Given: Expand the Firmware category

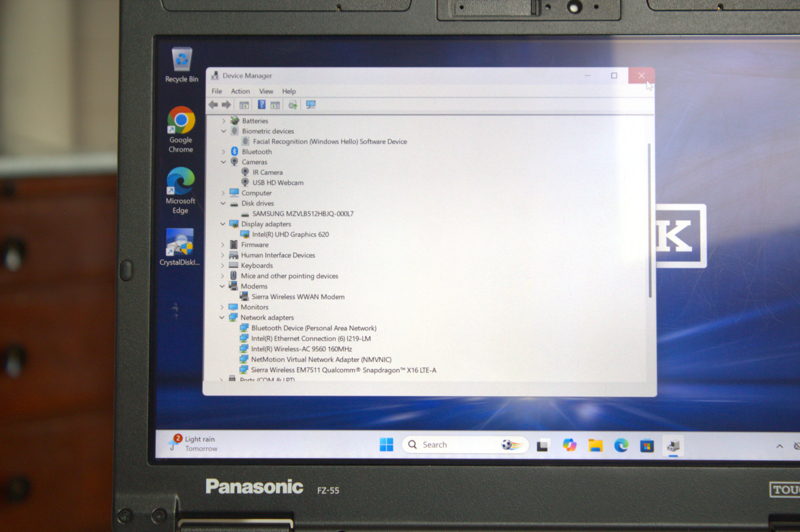Looking at the screenshot, I should click(222, 245).
